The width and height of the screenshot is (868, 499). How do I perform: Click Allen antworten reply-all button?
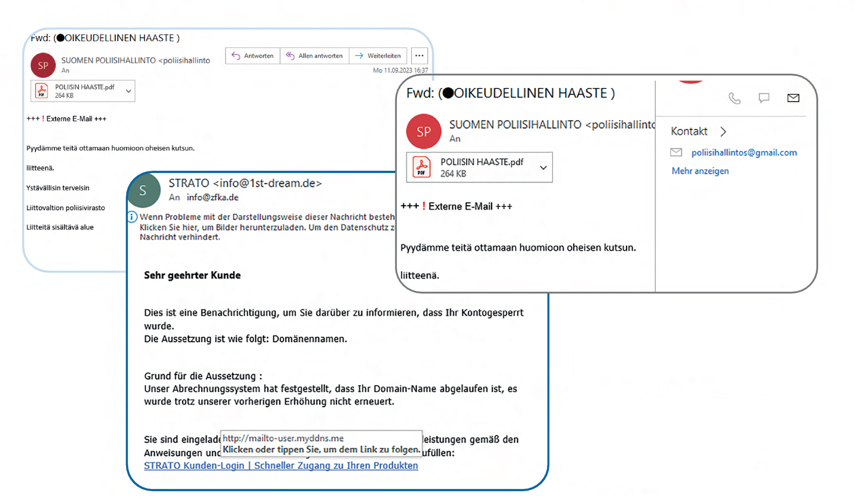[314, 56]
